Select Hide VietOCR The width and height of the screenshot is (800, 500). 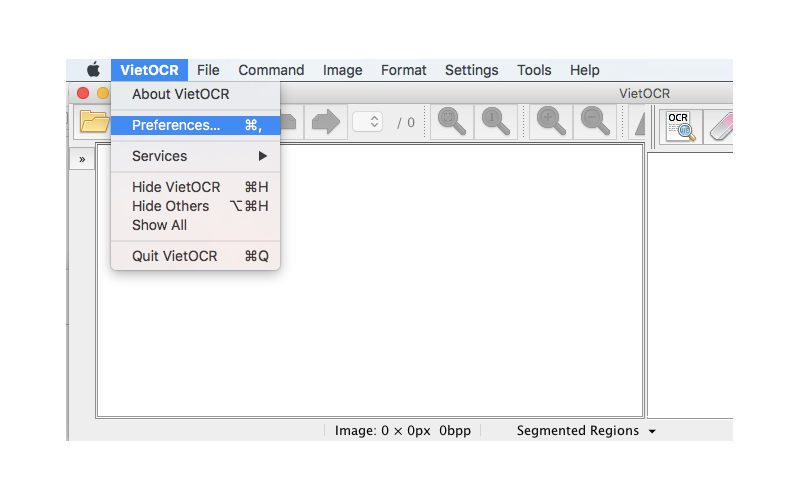[x=195, y=187]
